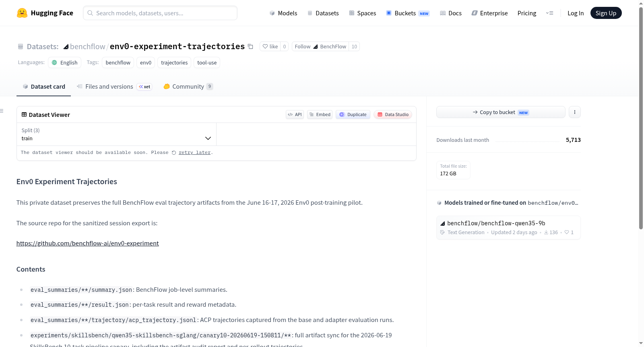Click the eval_summaries/**/trajectory/acp_trajectory.jsonl code text

[114, 320]
